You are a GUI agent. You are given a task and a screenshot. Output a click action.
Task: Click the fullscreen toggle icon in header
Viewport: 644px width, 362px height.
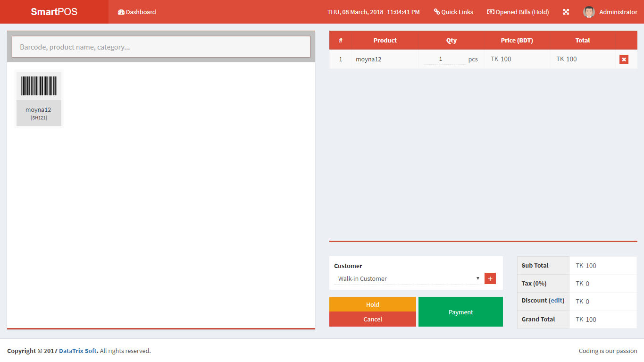pos(566,12)
